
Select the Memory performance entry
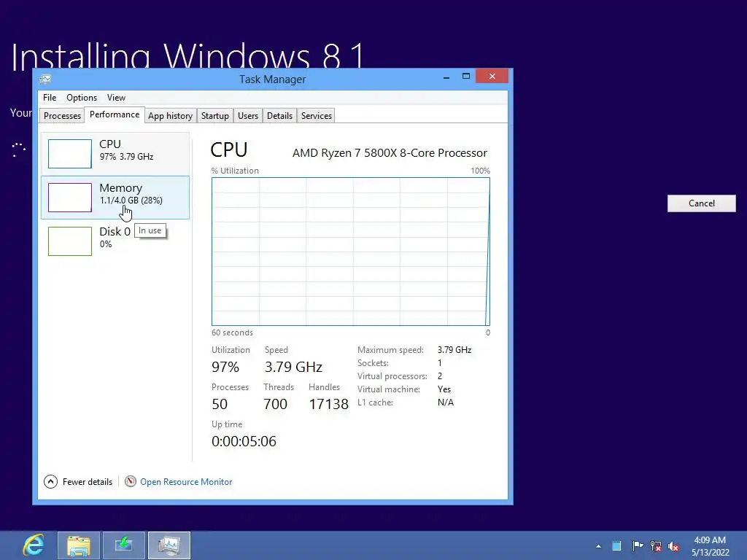coord(115,197)
